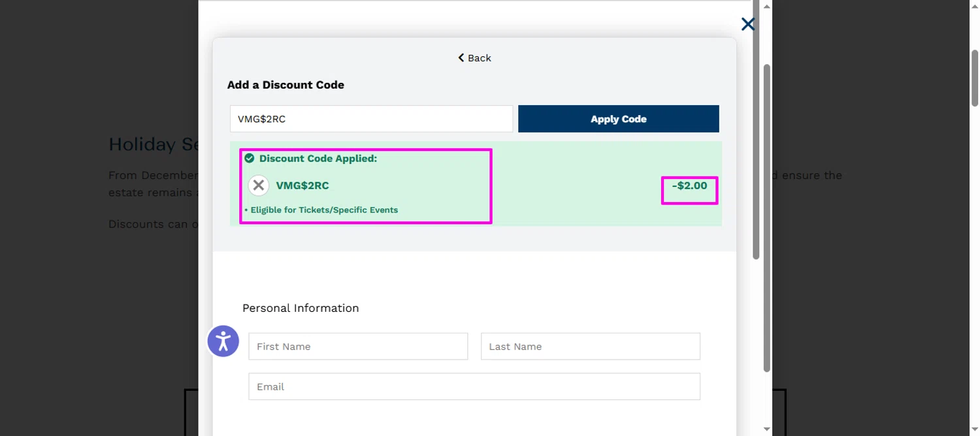Click into the First Name field
Screen dimensions: 980x436
point(358,346)
